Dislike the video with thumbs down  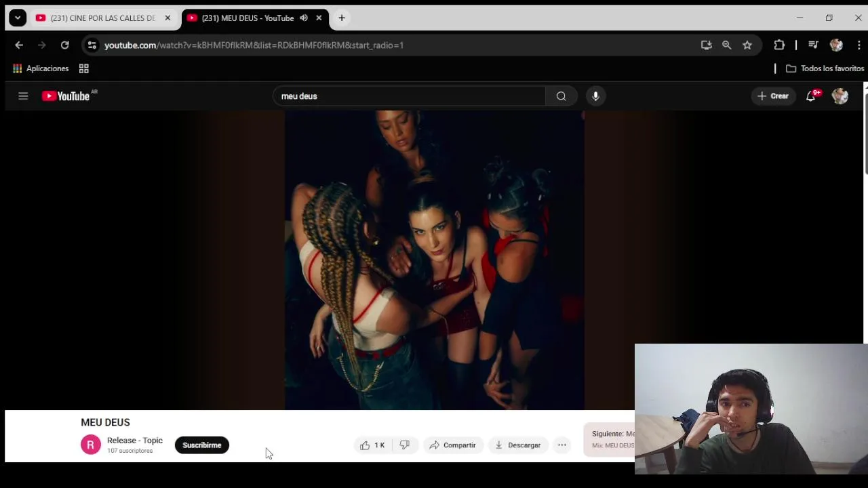click(x=405, y=445)
